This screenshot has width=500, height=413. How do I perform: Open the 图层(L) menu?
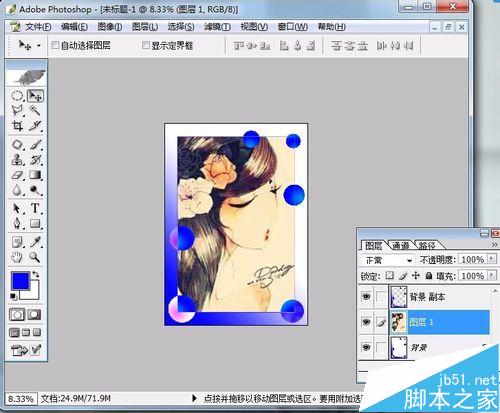coord(145,27)
